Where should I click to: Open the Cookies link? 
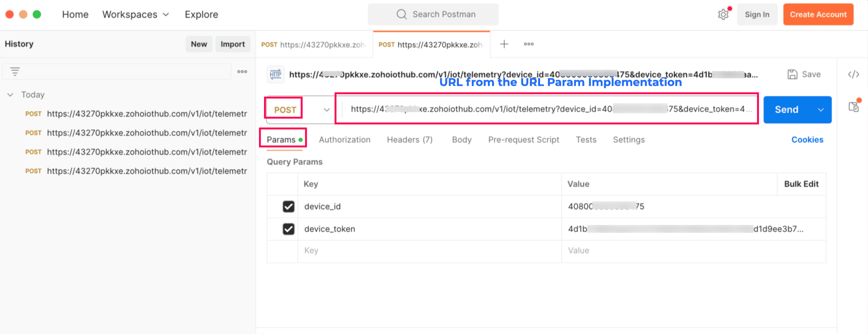coord(807,140)
